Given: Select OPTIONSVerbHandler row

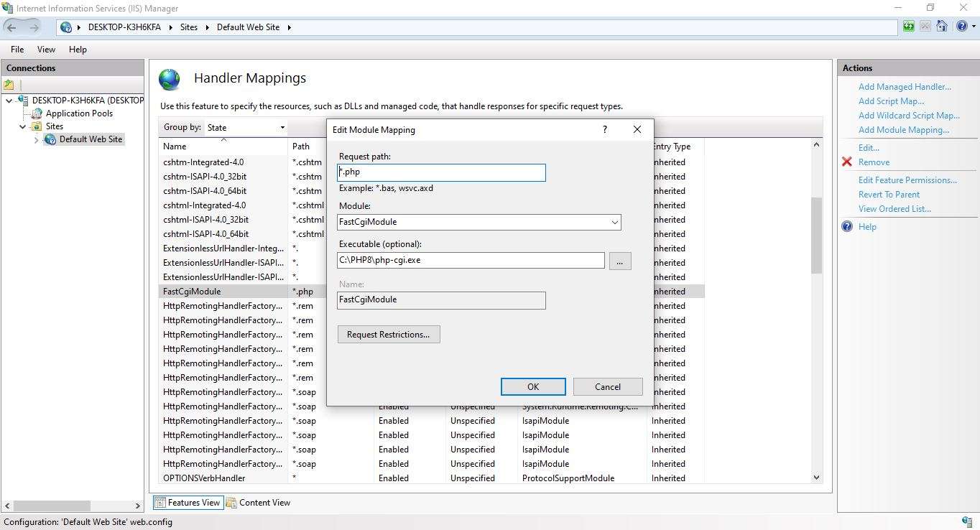Looking at the screenshot, I should click(431, 478).
